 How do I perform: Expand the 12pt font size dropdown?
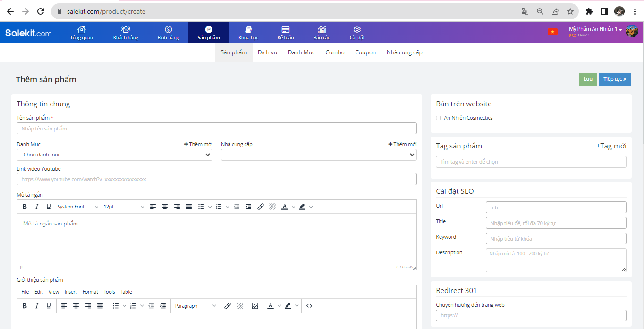point(124,207)
